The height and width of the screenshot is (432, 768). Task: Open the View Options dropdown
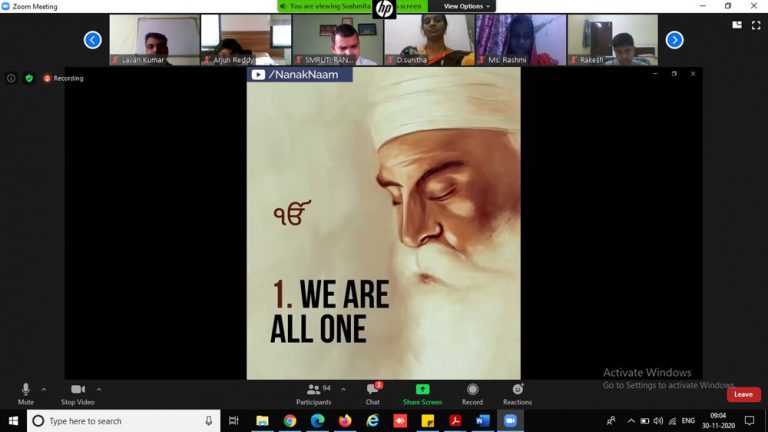466,6
